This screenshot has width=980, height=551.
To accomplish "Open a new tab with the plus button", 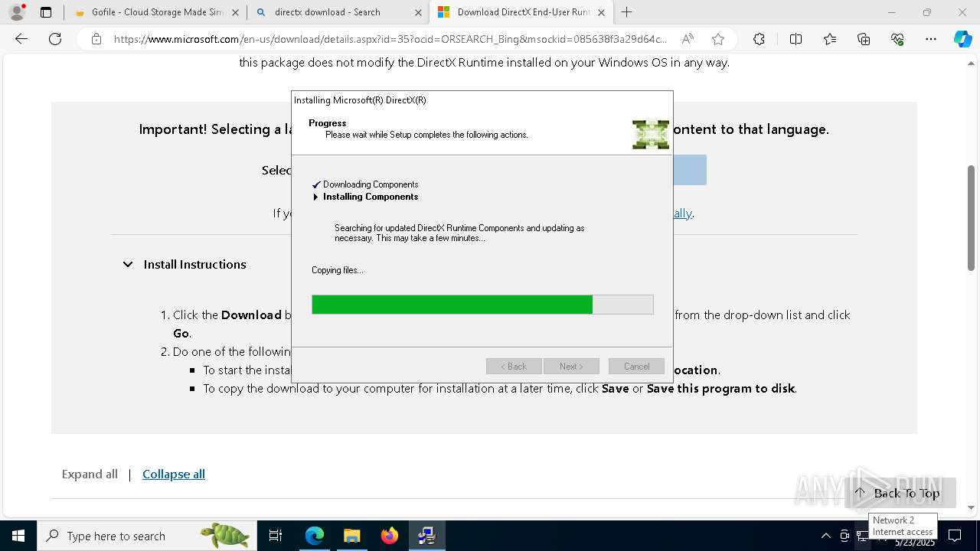I will 627,12.
